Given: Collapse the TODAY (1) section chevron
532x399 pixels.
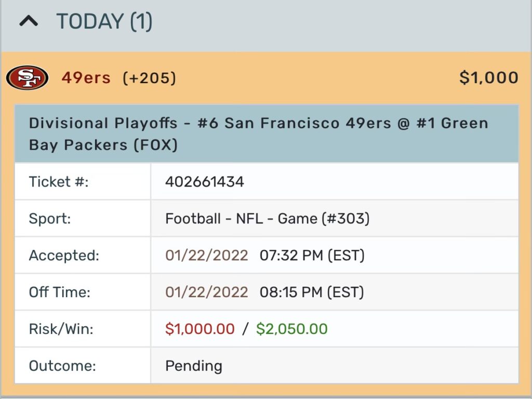Looking at the screenshot, I should point(29,22).
